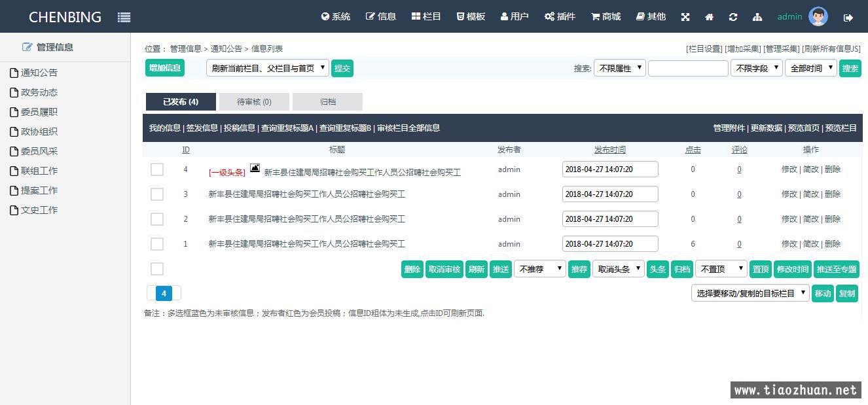868x405 pixels.
Task: Open the home icon in top bar
Action: point(709,17)
